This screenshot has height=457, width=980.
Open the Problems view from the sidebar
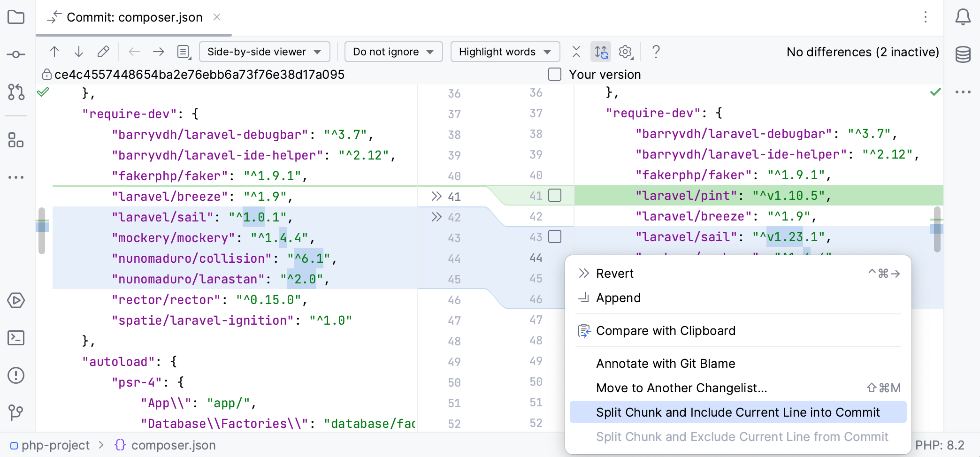coord(16,375)
